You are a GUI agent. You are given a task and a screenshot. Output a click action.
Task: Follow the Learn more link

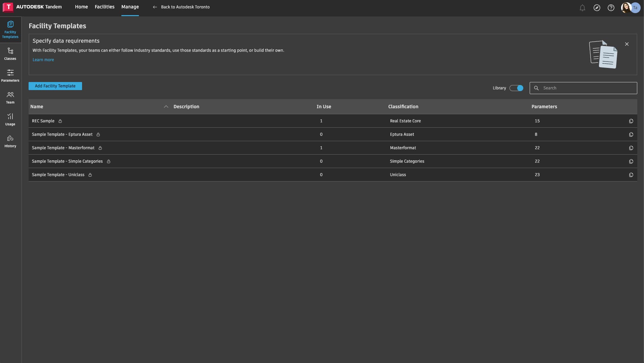pyautogui.click(x=43, y=60)
